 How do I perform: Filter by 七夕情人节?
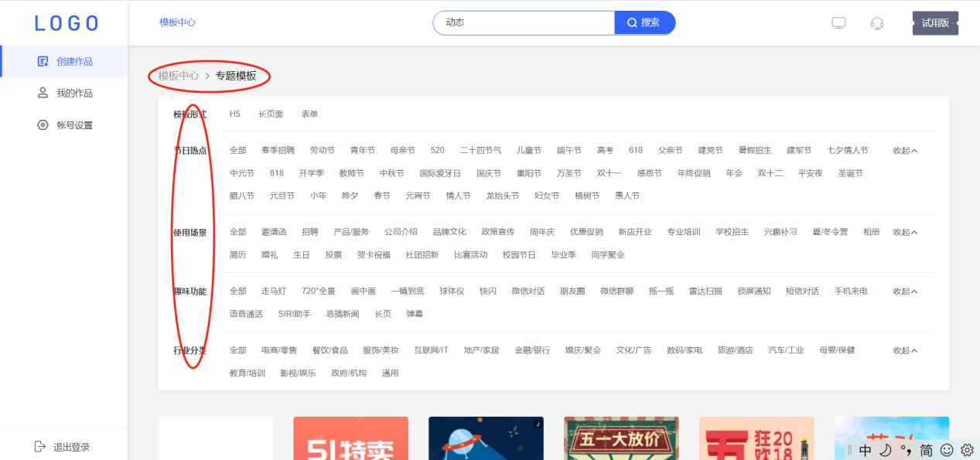848,151
